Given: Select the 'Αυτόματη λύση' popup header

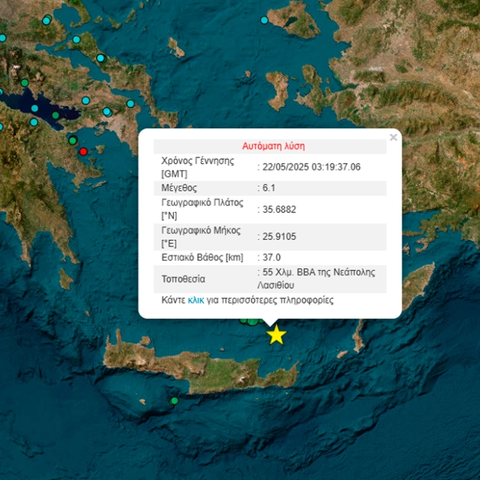Looking at the screenshot, I should point(273,146).
